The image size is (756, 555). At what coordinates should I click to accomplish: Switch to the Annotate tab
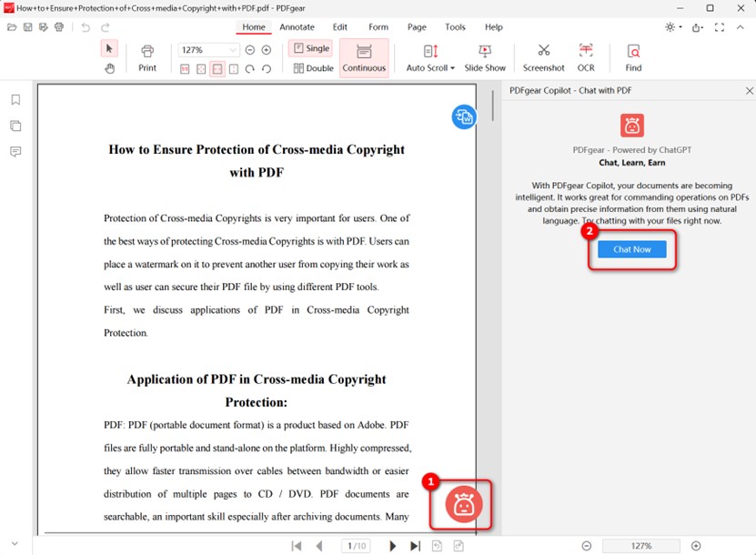click(297, 27)
